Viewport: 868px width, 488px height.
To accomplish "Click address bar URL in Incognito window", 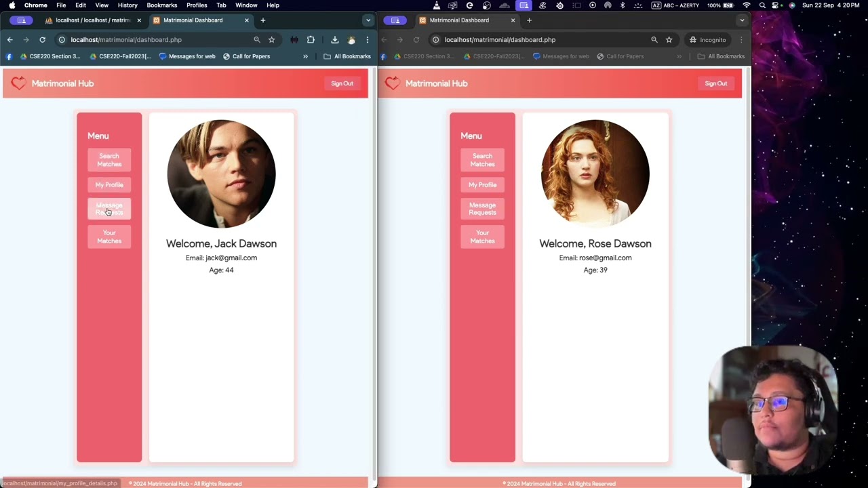I will click(x=500, y=40).
